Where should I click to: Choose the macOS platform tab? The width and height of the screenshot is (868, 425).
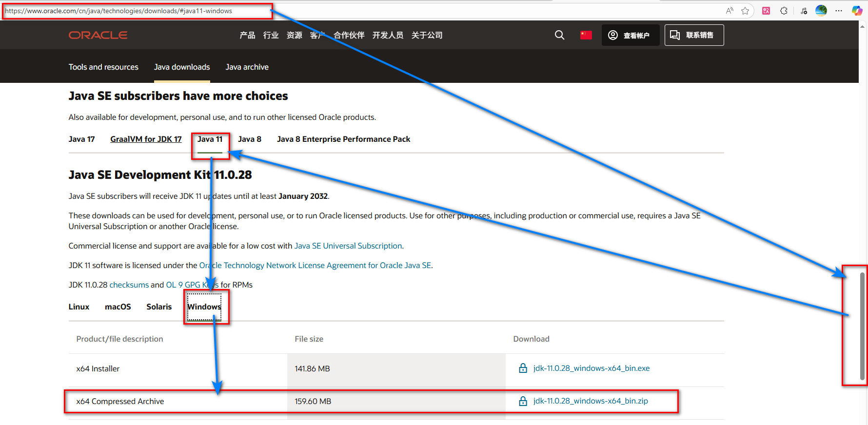pos(118,307)
